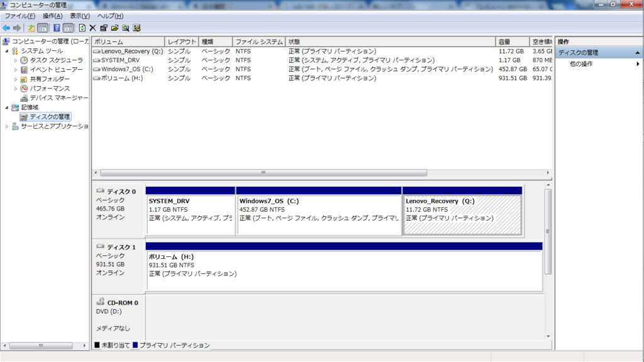644x362 pixels.
Task: Expand サービスとアプリケーション node arrow
Action: tap(6, 126)
